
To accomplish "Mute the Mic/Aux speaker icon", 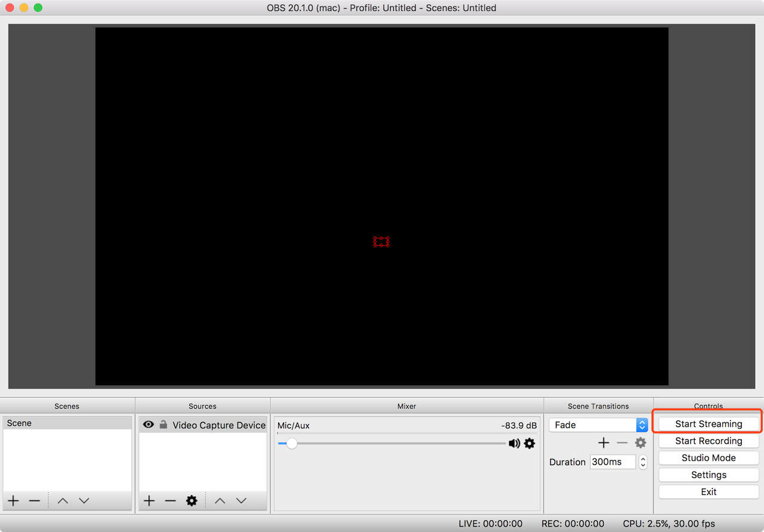I will 514,443.
